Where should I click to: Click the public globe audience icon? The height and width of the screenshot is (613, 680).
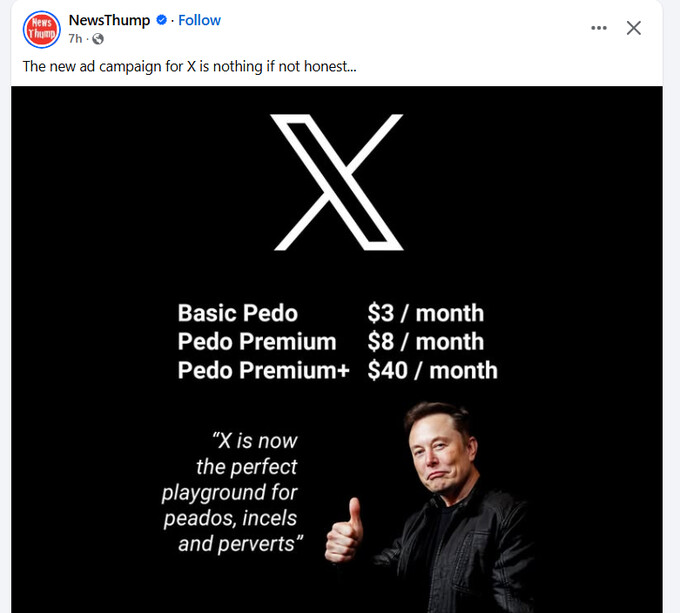98,39
